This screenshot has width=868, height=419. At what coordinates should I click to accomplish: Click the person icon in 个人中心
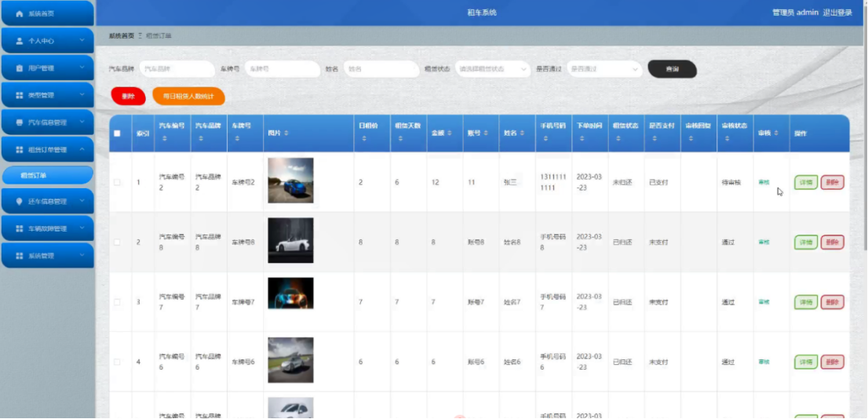(x=20, y=41)
